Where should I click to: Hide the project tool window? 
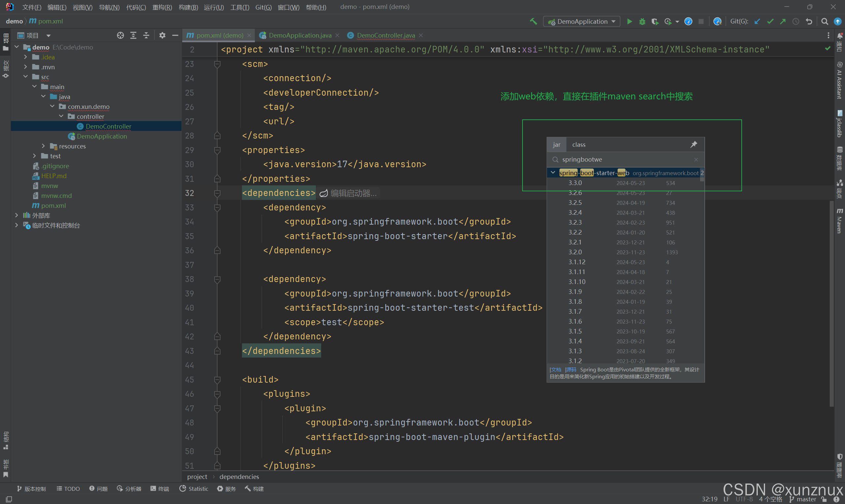click(175, 35)
